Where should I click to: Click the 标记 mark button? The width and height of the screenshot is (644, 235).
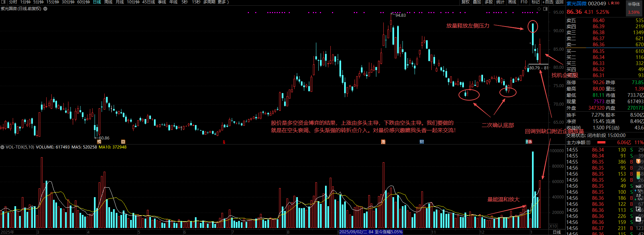point(535,2)
